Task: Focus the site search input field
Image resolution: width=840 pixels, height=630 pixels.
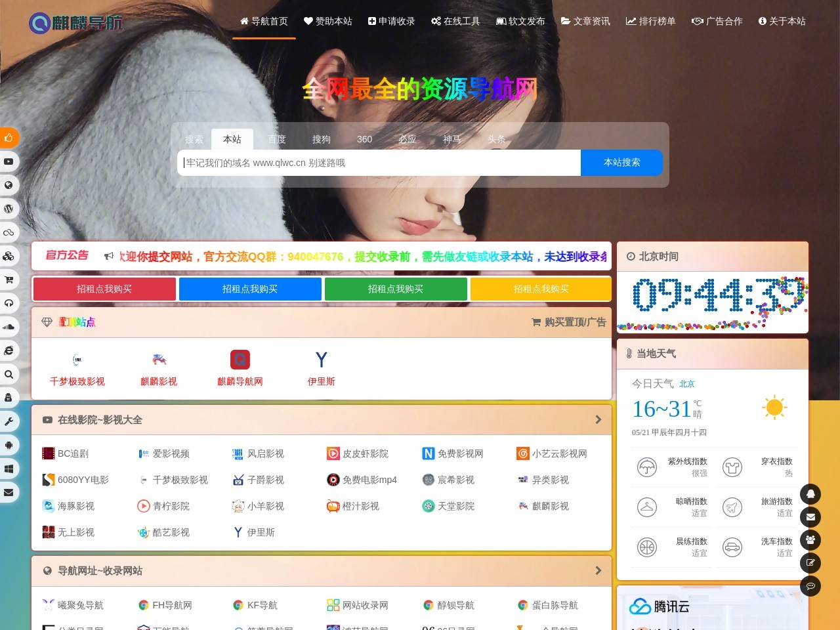Action: tap(379, 163)
